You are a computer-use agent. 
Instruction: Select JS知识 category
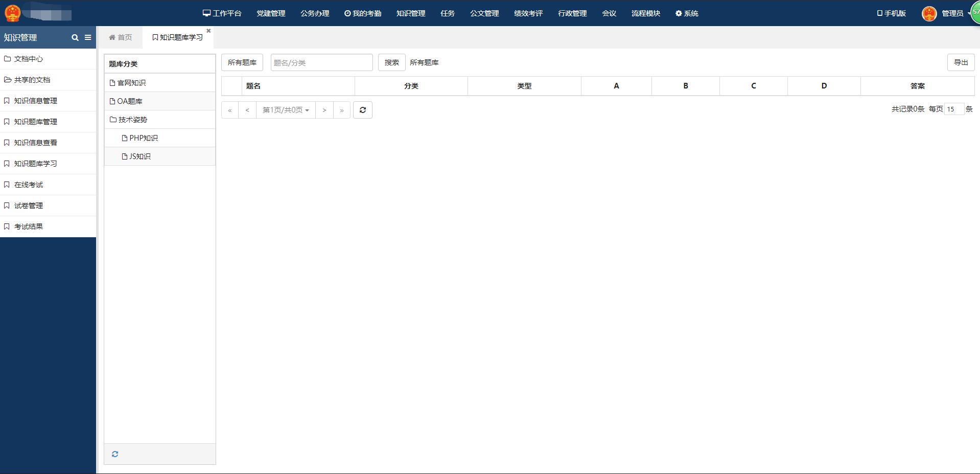coord(159,156)
